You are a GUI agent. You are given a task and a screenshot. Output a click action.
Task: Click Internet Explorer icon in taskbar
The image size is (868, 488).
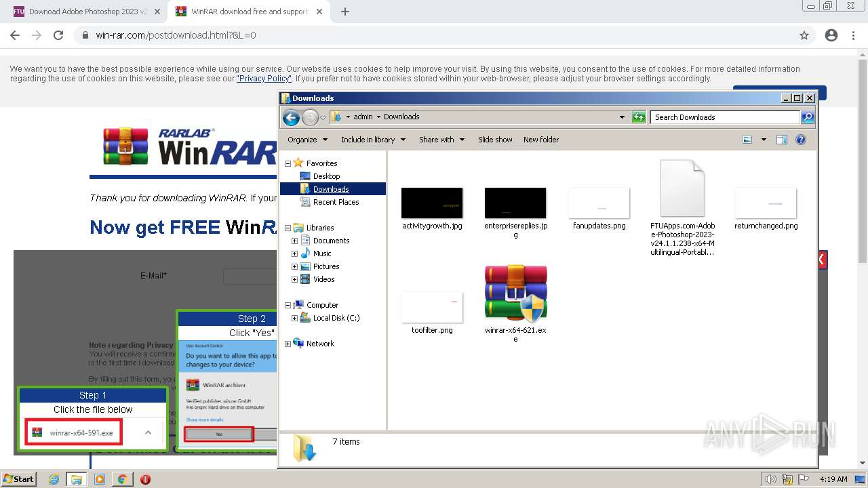[x=54, y=479]
